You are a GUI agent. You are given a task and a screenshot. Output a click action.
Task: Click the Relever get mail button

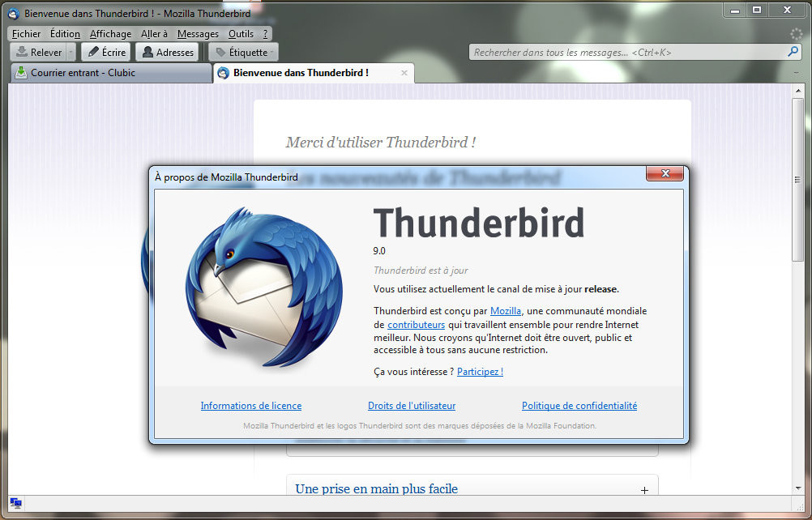point(38,53)
